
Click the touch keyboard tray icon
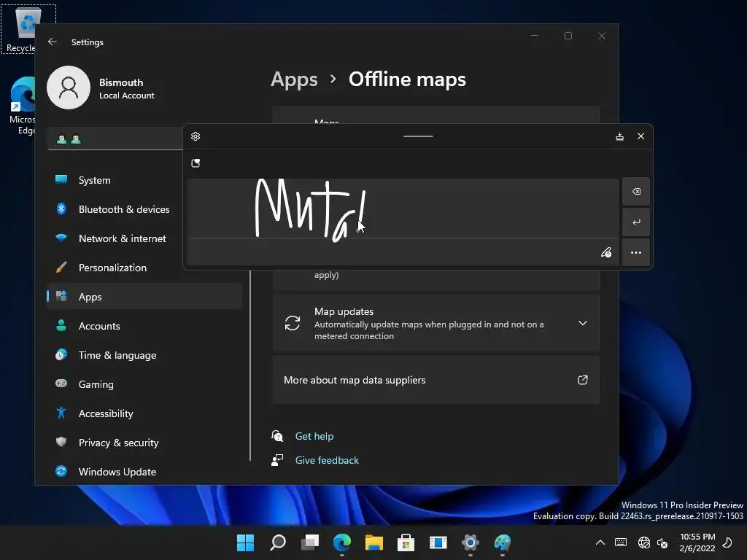point(621,542)
